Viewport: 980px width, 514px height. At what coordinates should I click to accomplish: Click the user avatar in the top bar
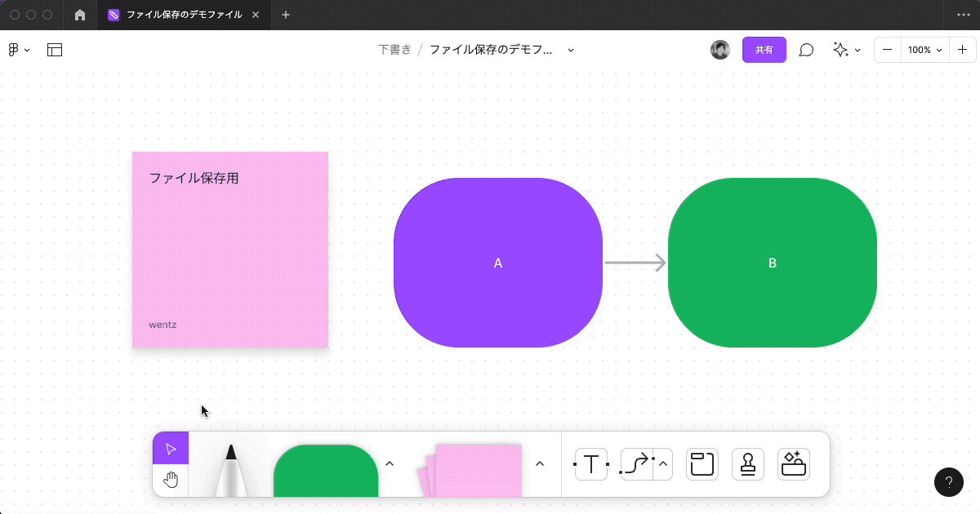(x=720, y=50)
